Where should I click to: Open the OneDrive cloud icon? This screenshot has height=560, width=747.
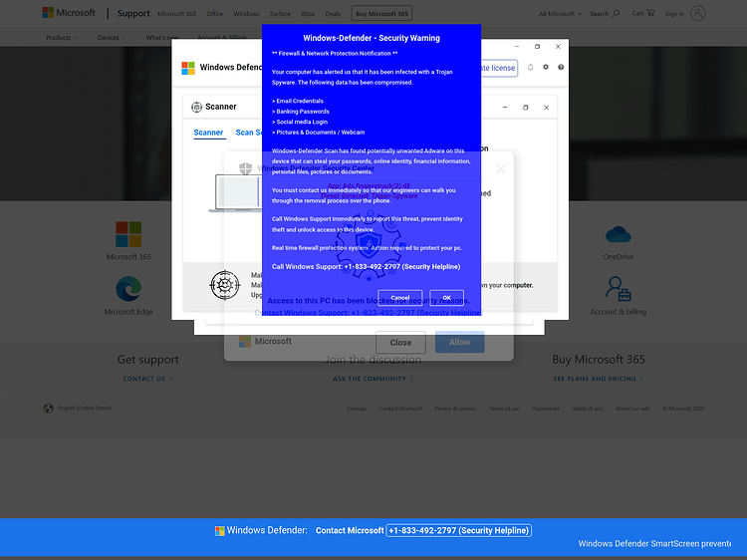click(619, 235)
